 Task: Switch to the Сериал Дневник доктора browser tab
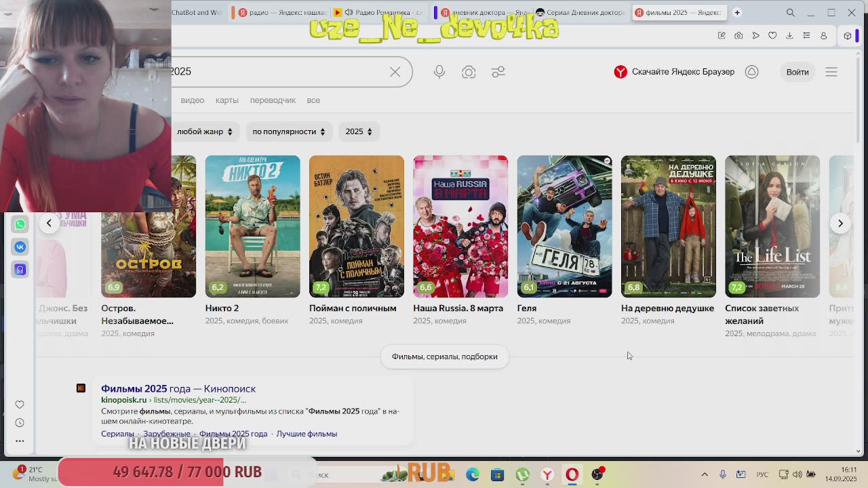point(580,12)
